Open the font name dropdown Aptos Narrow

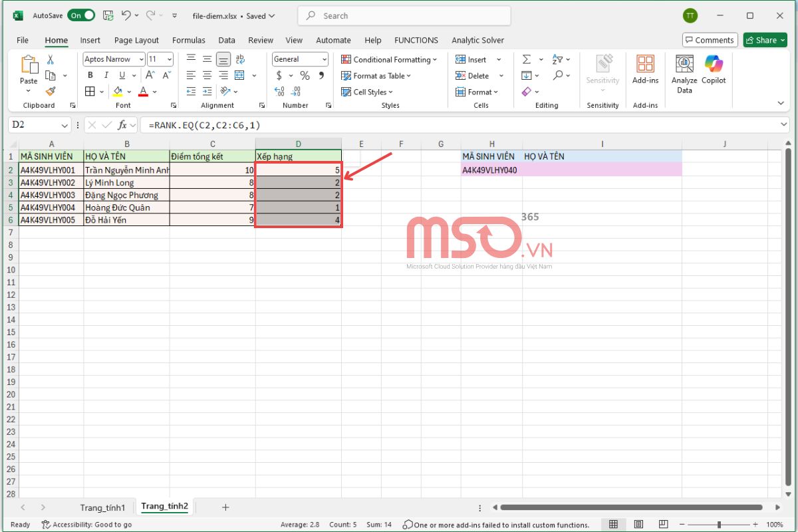pyautogui.click(x=142, y=59)
